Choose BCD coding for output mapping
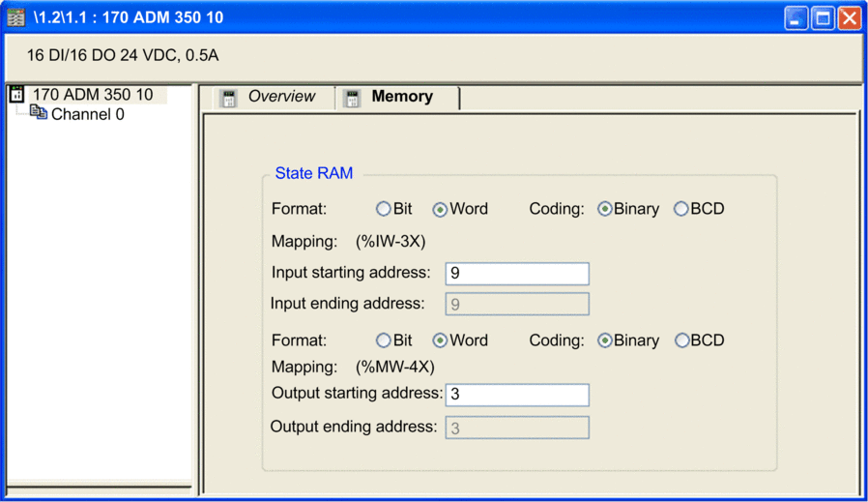The image size is (868, 502). (681, 340)
